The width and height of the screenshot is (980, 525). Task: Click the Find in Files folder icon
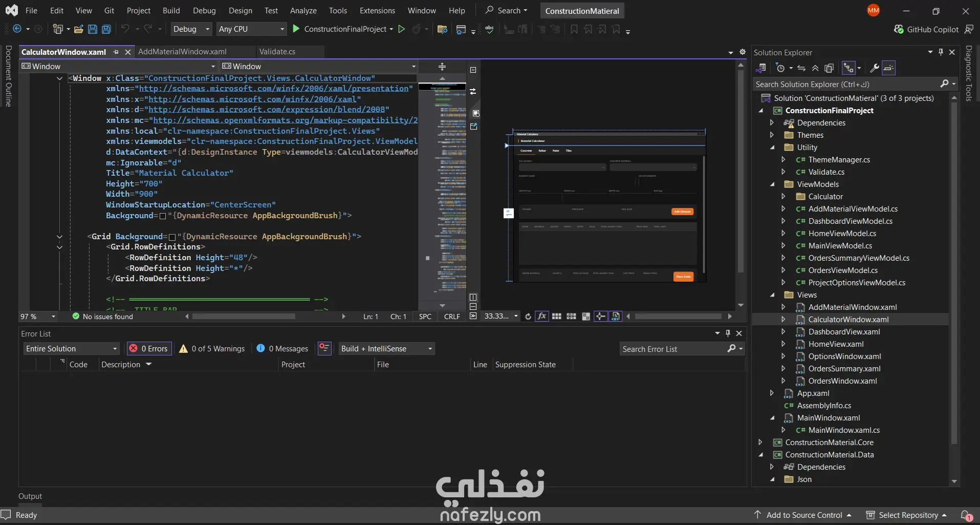tap(443, 29)
